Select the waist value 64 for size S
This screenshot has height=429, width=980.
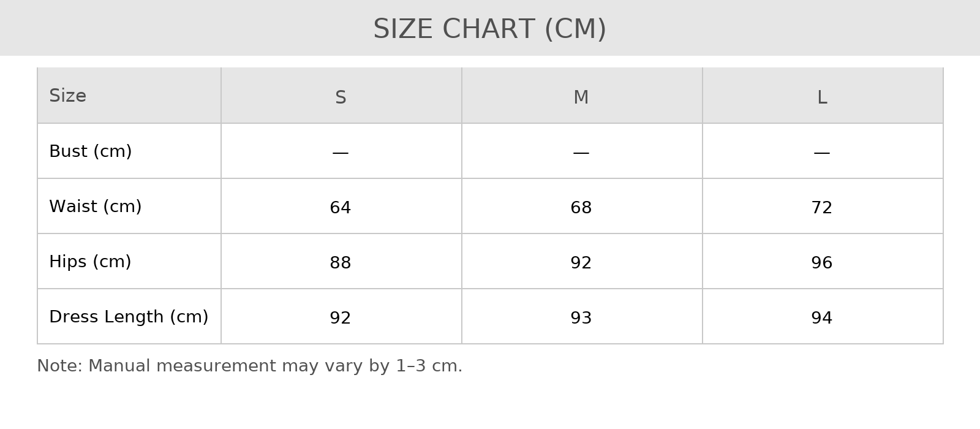341,208
